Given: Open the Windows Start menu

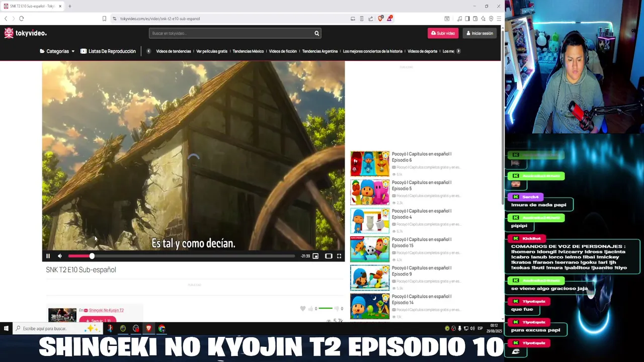Looking at the screenshot, I should [x=6, y=328].
